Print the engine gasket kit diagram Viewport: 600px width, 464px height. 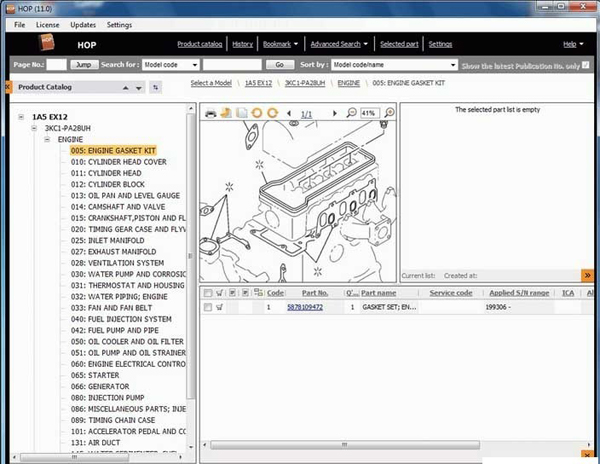click(x=211, y=114)
